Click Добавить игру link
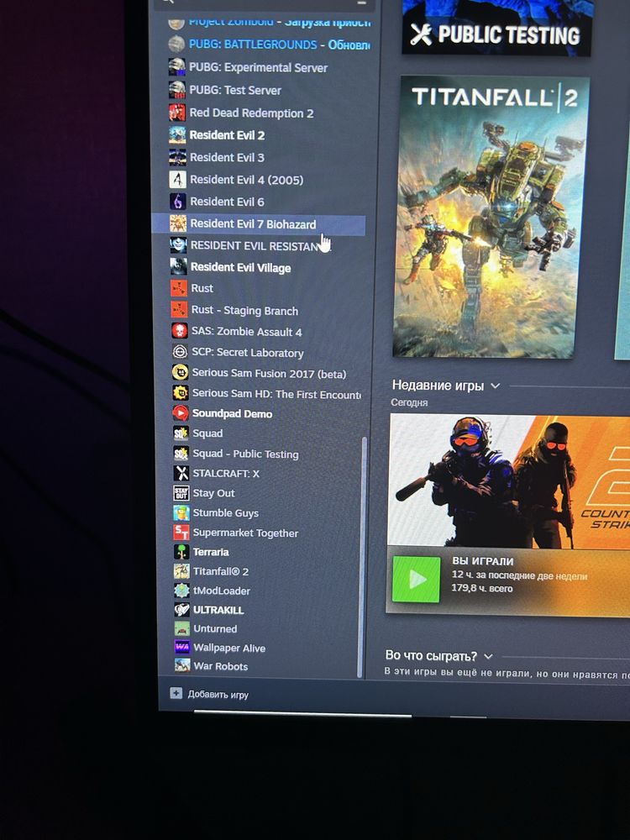This screenshot has height=840, width=630. pyautogui.click(x=218, y=695)
